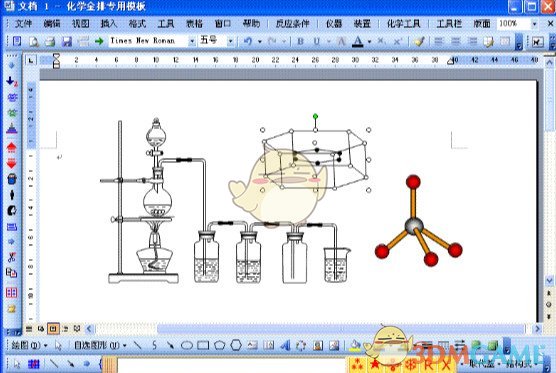556x373 pixels.
Task: Toggle the Superscript x² button
Action: pyautogui.click(x=397, y=41)
